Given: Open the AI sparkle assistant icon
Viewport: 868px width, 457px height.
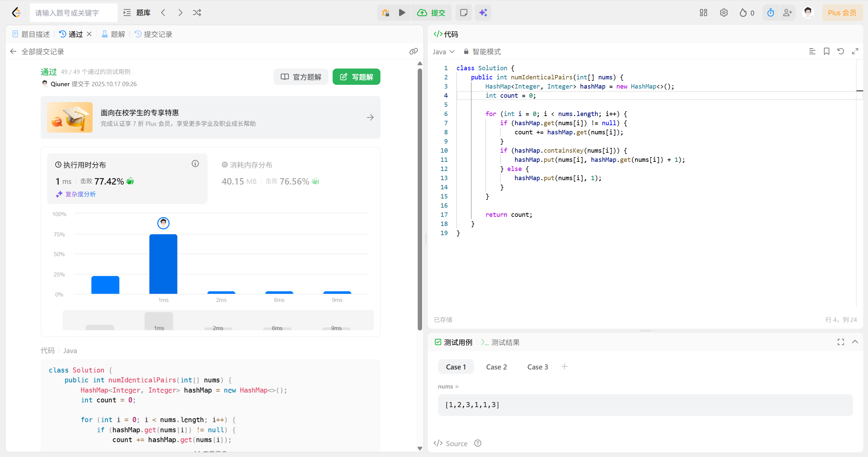Looking at the screenshot, I should click(x=483, y=13).
